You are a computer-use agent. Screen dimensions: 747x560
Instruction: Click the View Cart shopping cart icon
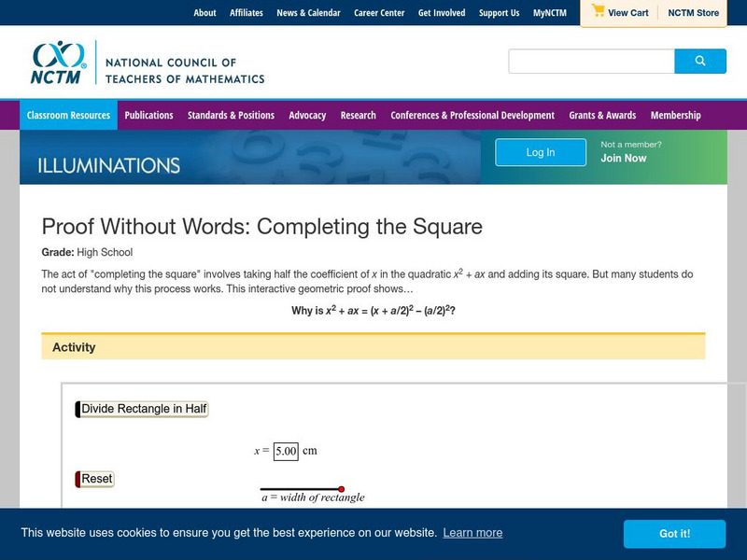tap(598, 12)
